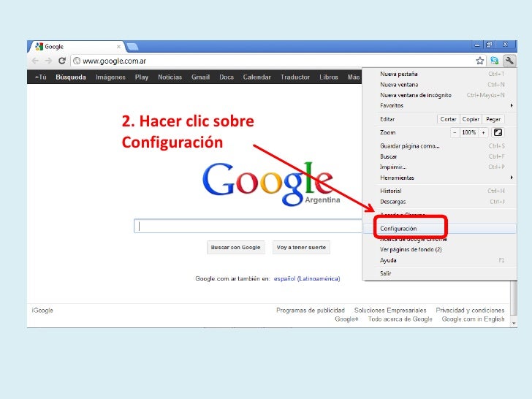This screenshot has width=532, height=399.
Task: Select Nueva pestaña menu item
Action: (440, 74)
